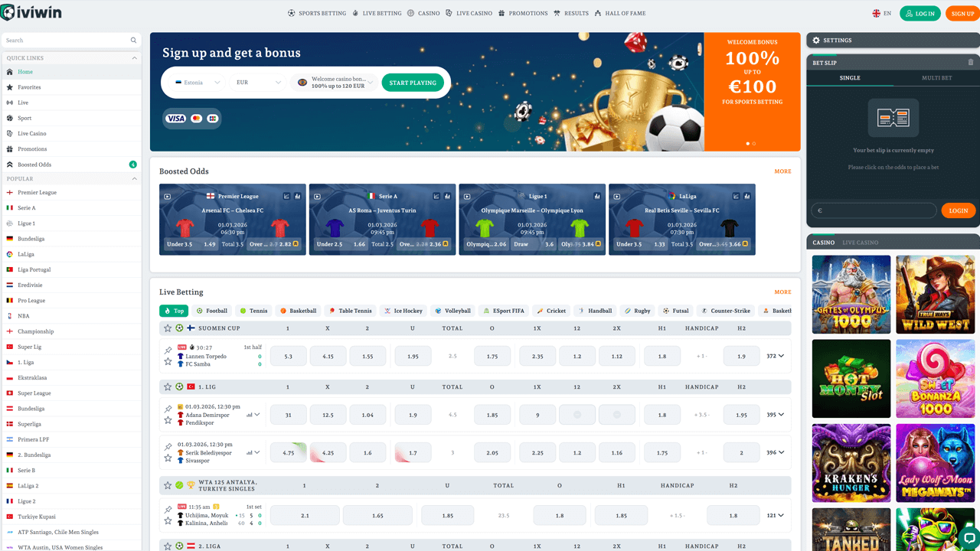
Task: Click the Live Casino icon in the sidebar
Action: coord(10,134)
